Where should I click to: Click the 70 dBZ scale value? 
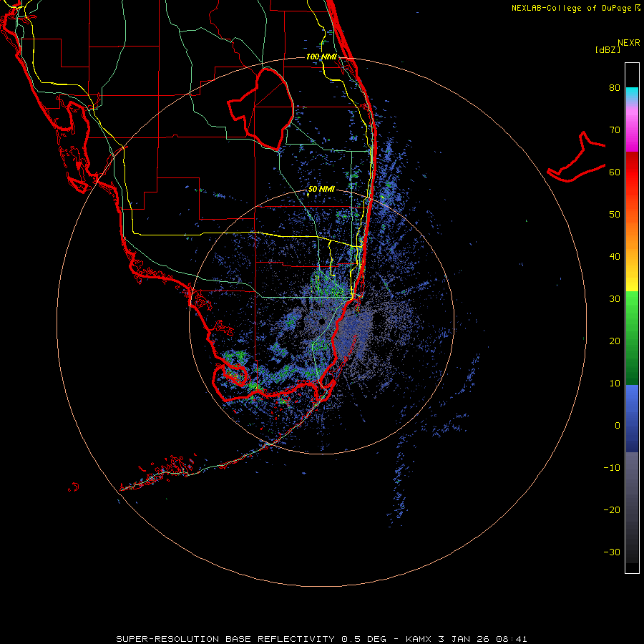(615, 130)
